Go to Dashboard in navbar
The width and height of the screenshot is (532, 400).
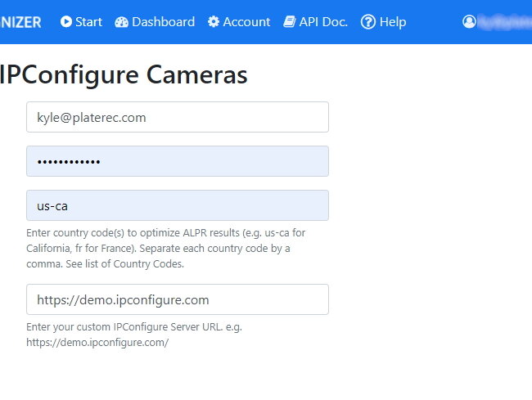tap(155, 22)
